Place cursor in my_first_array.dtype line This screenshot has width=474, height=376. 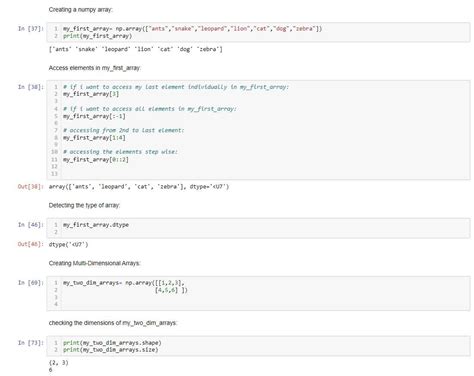(96, 225)
